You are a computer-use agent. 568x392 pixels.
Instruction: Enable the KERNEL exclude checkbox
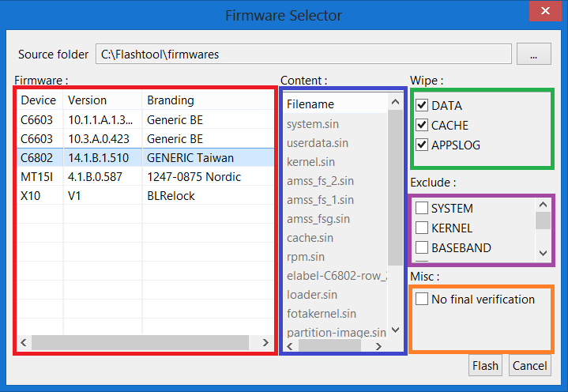pyautogui.click(x=422, y=228)
